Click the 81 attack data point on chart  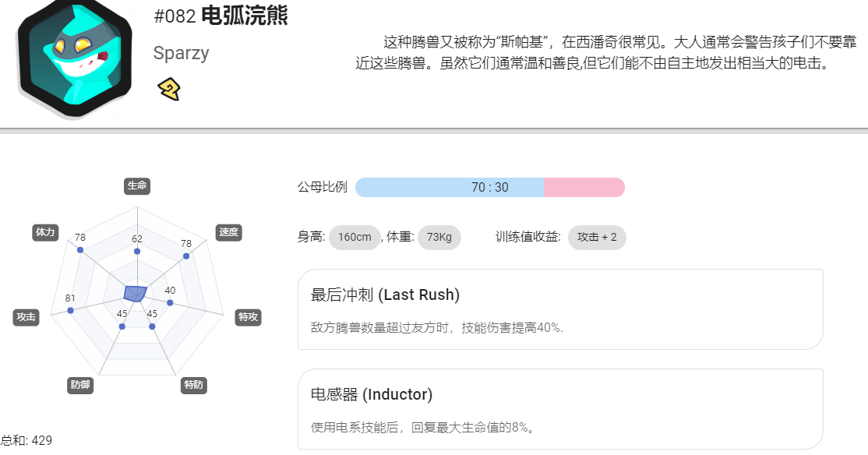[70, 311]
